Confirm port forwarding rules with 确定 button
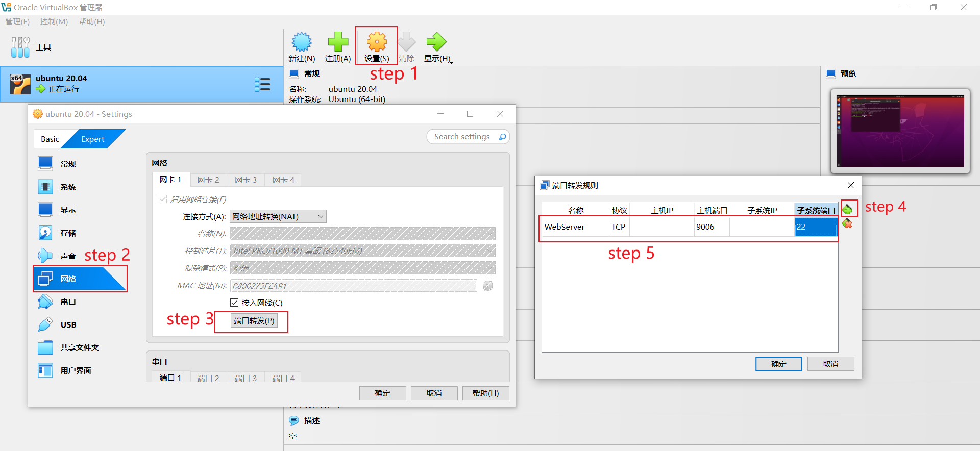The height and width of the screenshot is (451, 980). (778, 364)
